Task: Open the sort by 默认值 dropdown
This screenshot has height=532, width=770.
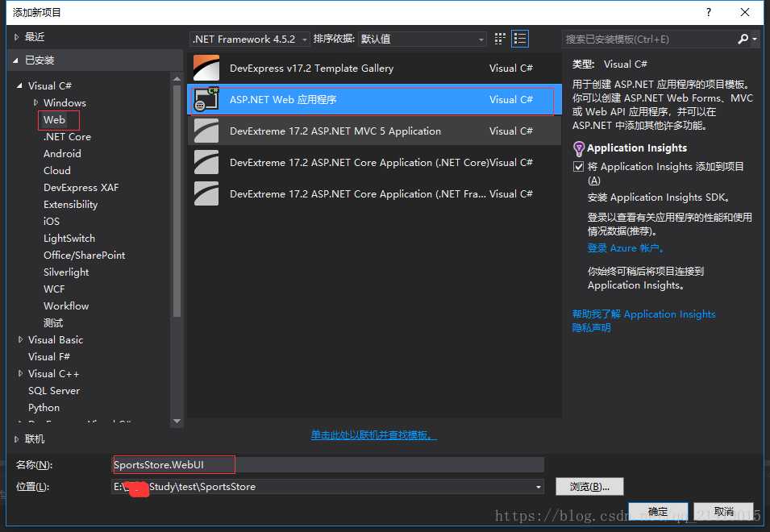Action: [x=422, y=39]
